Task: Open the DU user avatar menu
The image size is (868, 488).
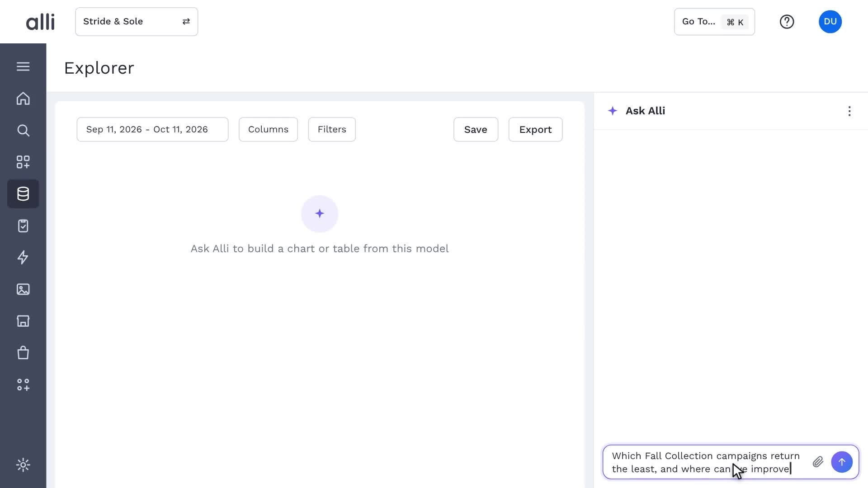Action: point(830,22)
